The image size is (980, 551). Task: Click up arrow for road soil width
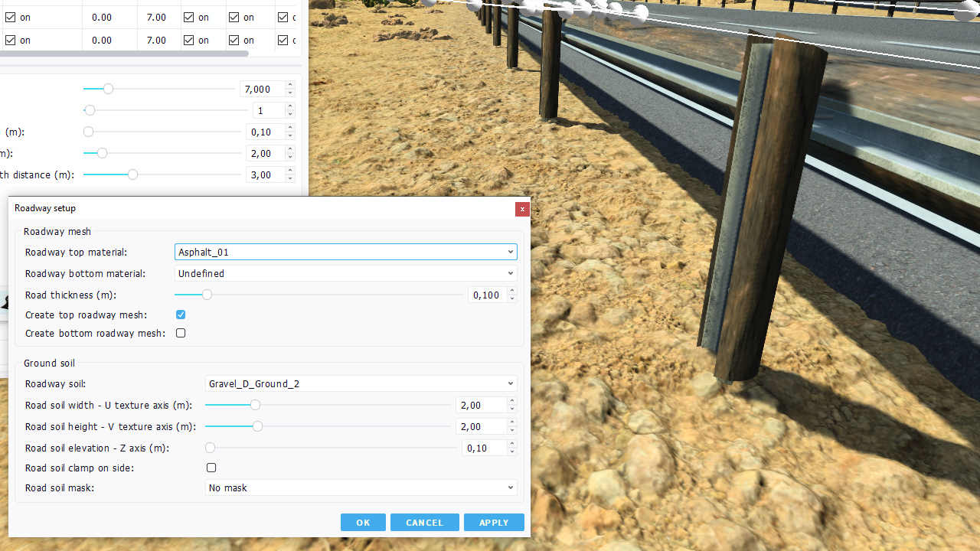point(511,402)
